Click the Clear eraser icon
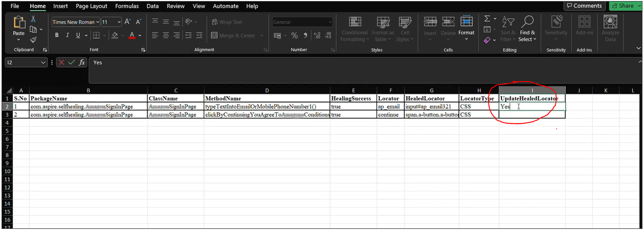644x231 pixels. tap(487, 39)
